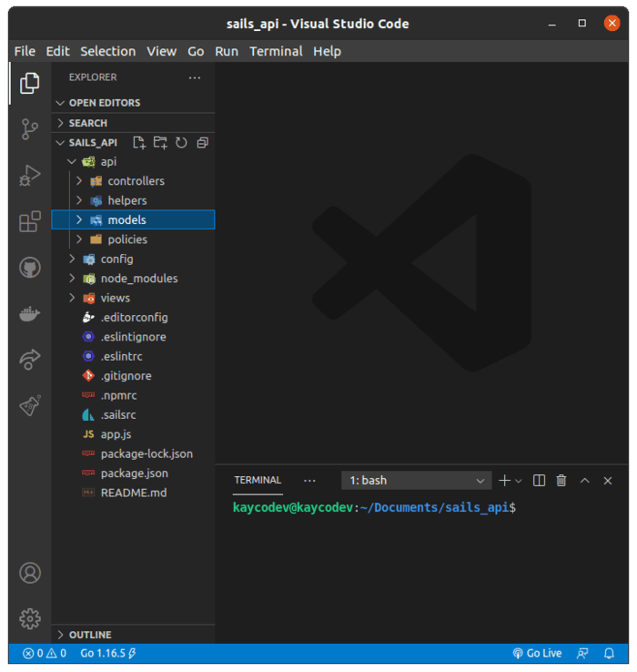Screen dimensions: 637x672
Task: Open the Testing flask view
Action: 29,405
